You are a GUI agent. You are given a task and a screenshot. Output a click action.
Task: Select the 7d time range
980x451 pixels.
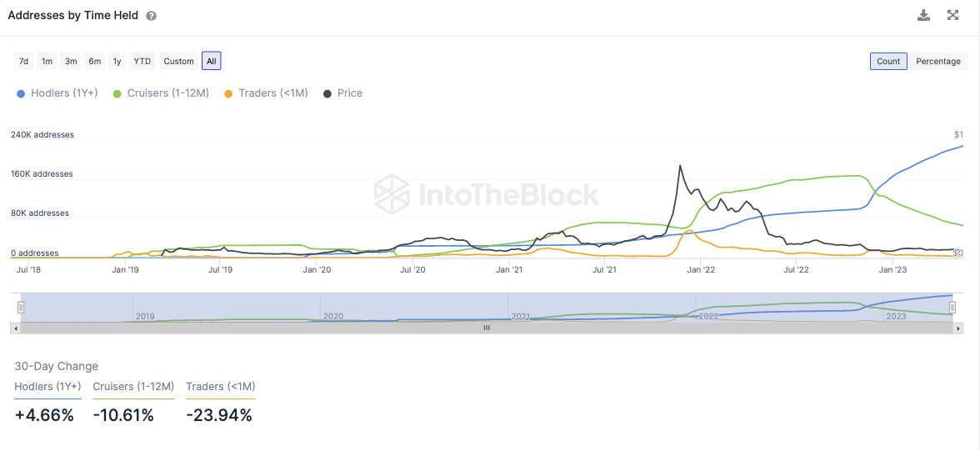coord(24,61)
